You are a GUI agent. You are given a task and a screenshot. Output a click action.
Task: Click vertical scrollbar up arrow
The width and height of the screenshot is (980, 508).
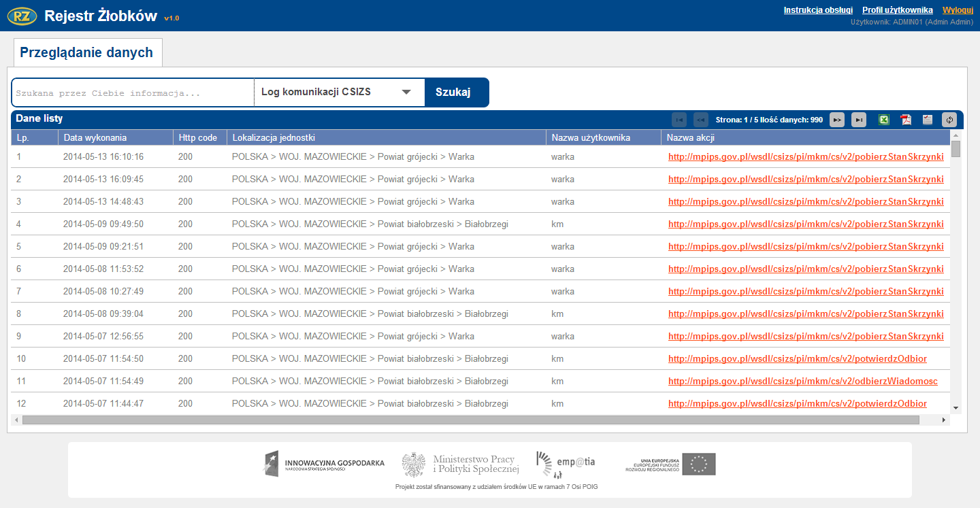click(x=955, y=135)
